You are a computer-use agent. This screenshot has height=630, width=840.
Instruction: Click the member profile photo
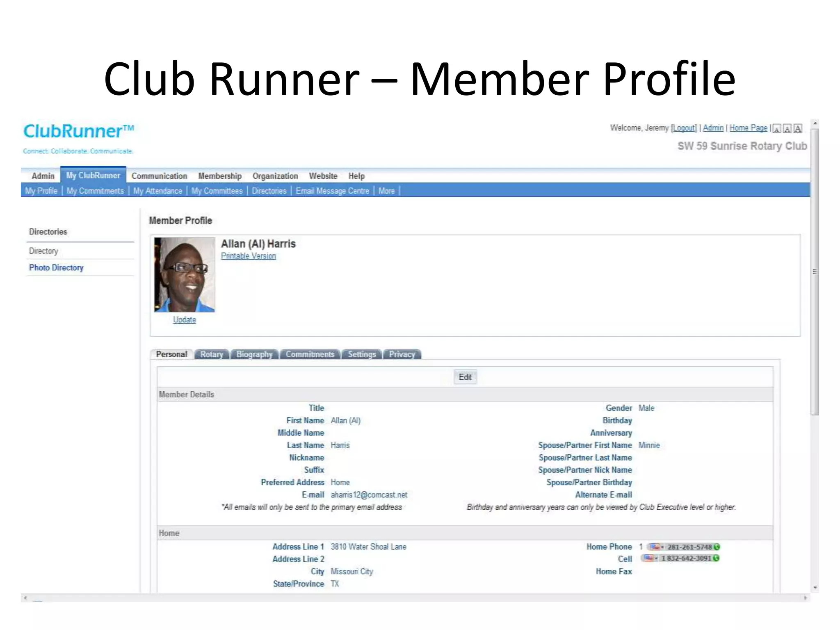click(184, 274)
